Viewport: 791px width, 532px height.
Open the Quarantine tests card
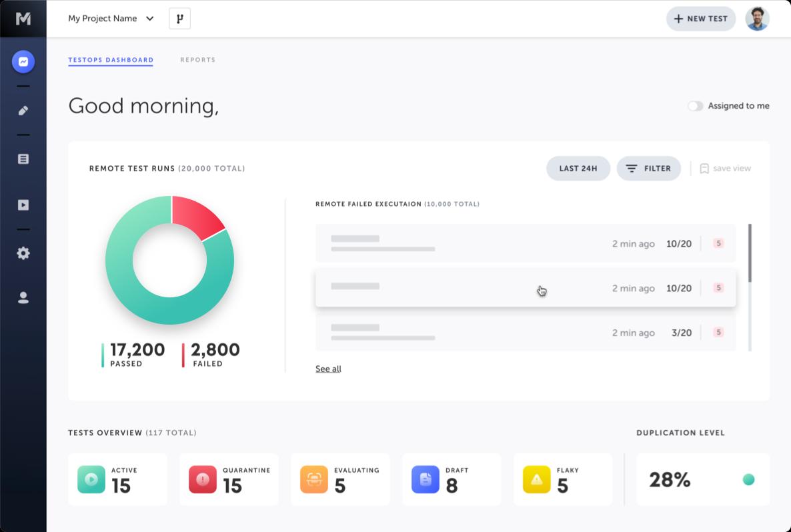[x=228, y=479]
